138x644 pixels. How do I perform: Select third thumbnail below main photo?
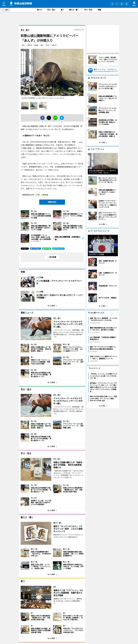coord(43,106)
